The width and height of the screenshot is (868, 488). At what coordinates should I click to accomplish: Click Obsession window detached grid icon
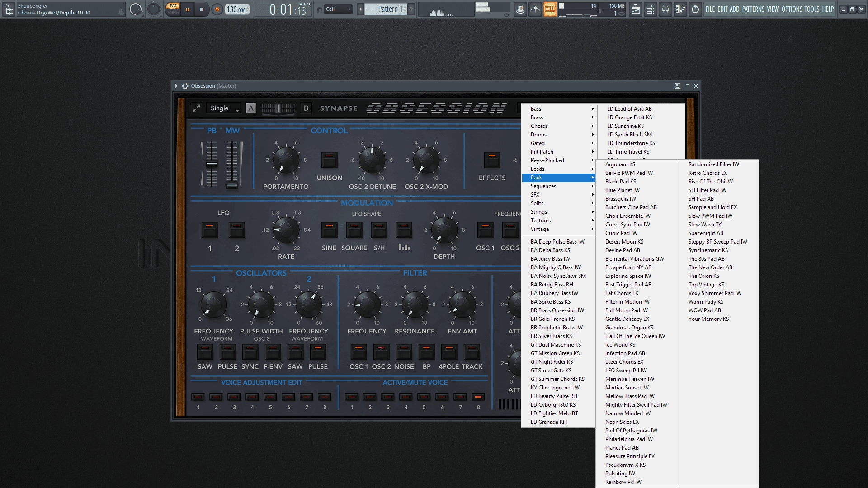click(677, 86)
